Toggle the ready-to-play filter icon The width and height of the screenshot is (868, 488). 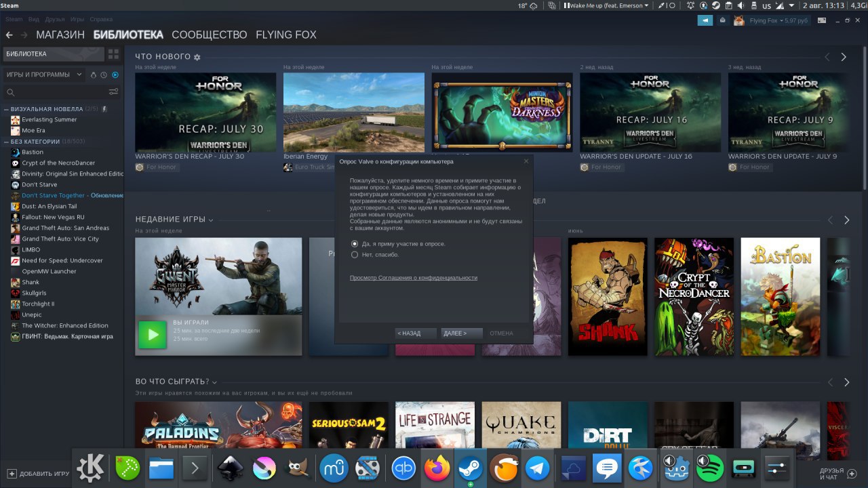click(x=115, y=75)
